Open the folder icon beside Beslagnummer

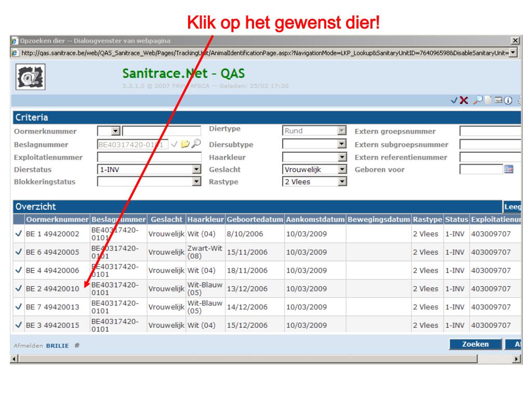pyautogui.click(x=185, y=144)
